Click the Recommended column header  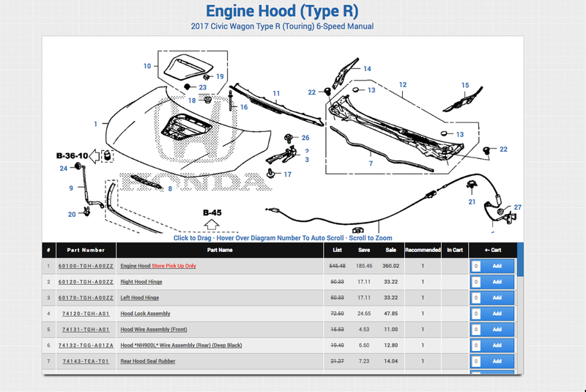[423, 251]
